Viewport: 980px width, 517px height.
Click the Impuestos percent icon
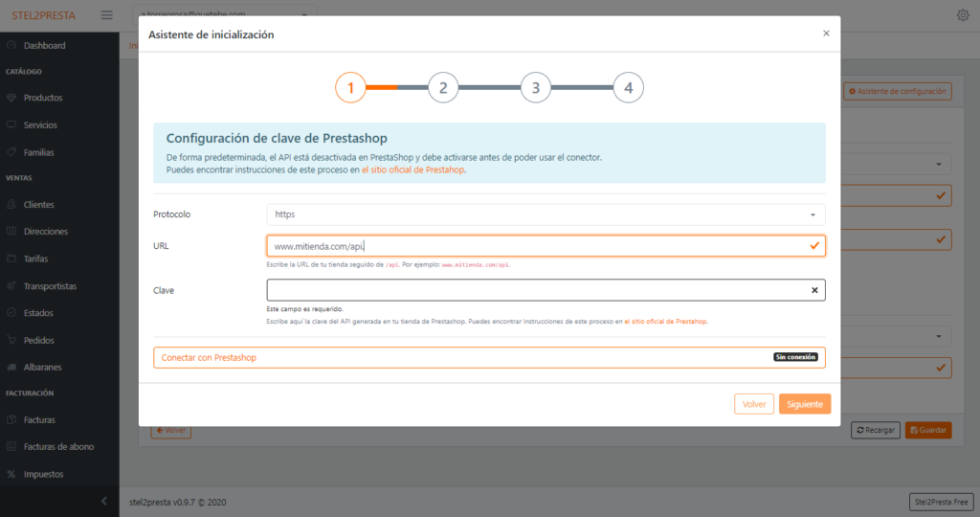[11, 474]
